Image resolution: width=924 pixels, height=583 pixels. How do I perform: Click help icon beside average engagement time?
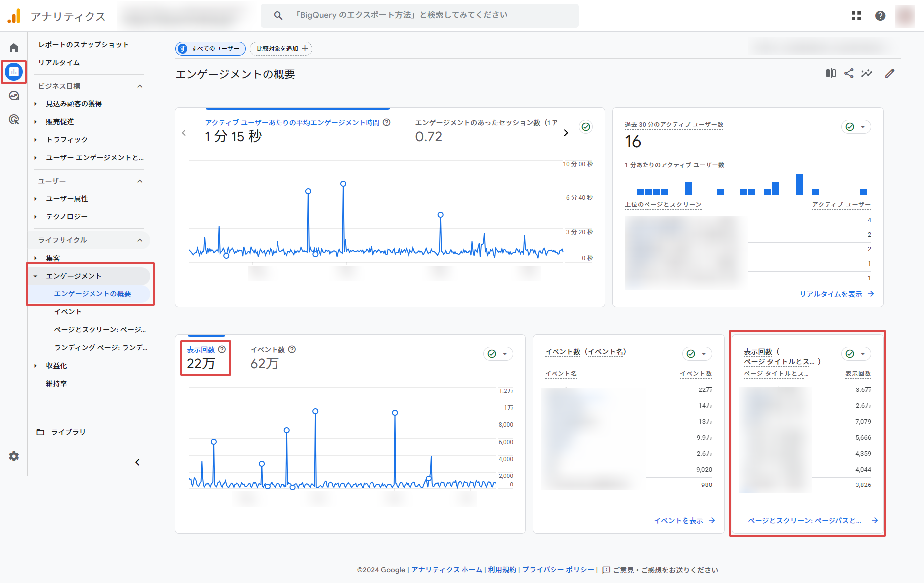(387, 122)
